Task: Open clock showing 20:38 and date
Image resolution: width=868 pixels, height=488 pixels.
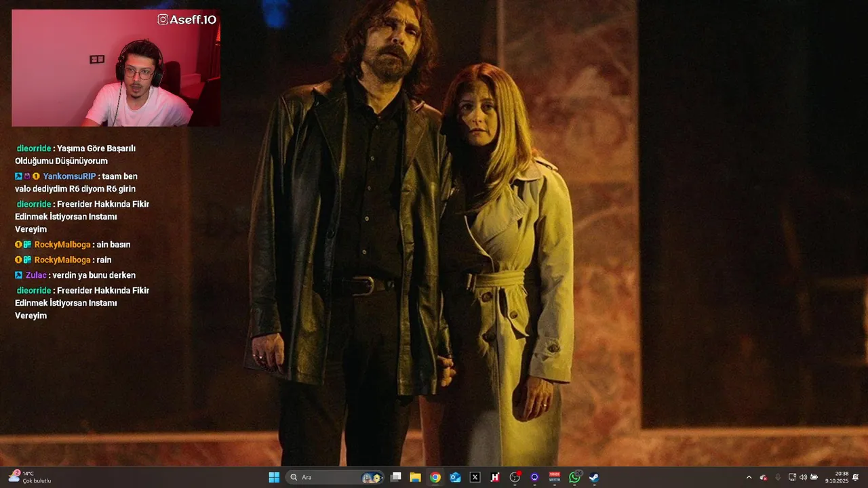Action: point(837,477)
